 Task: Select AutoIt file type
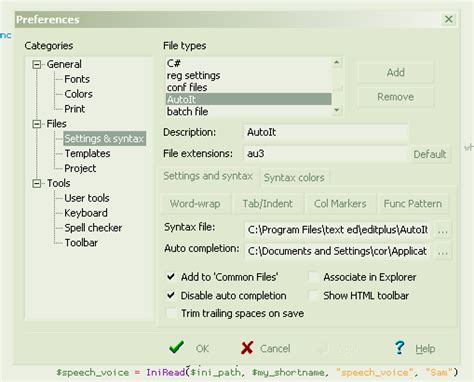tap(248, 99)
